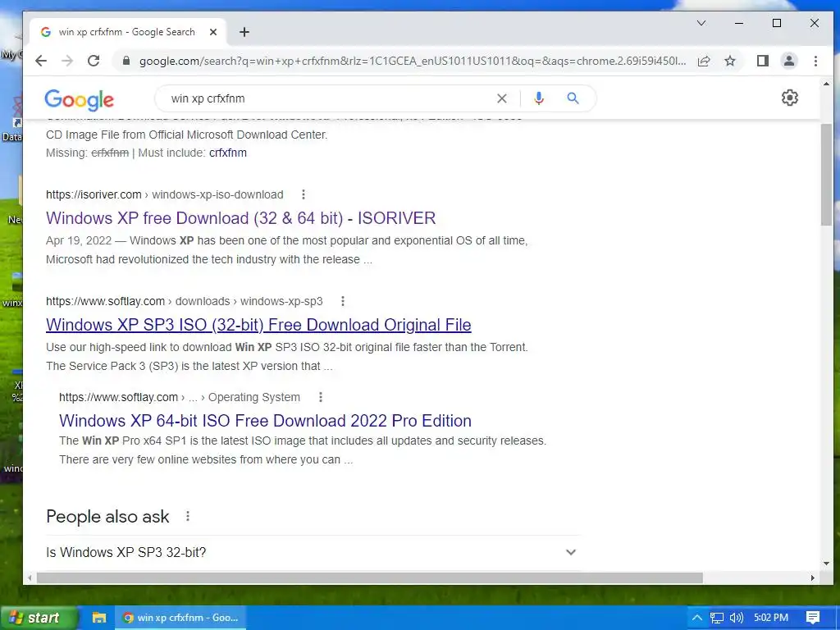Open the notification center icon
Screen dimensions: 840x630
pos(813,618)
